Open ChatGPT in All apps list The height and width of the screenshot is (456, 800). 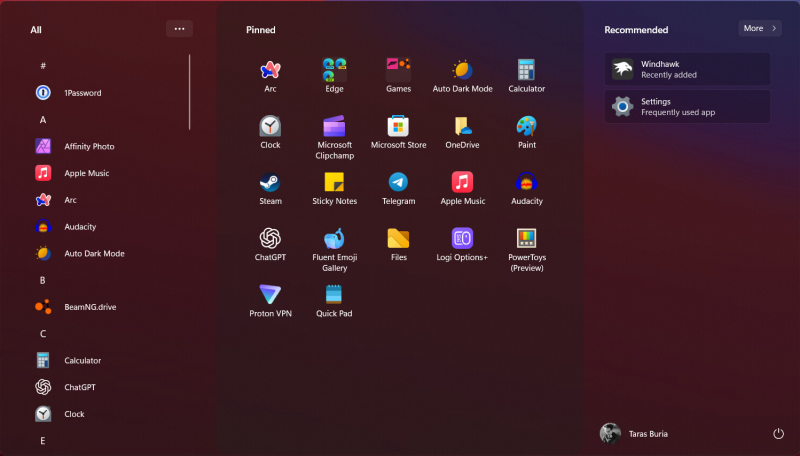pos(109,387)
